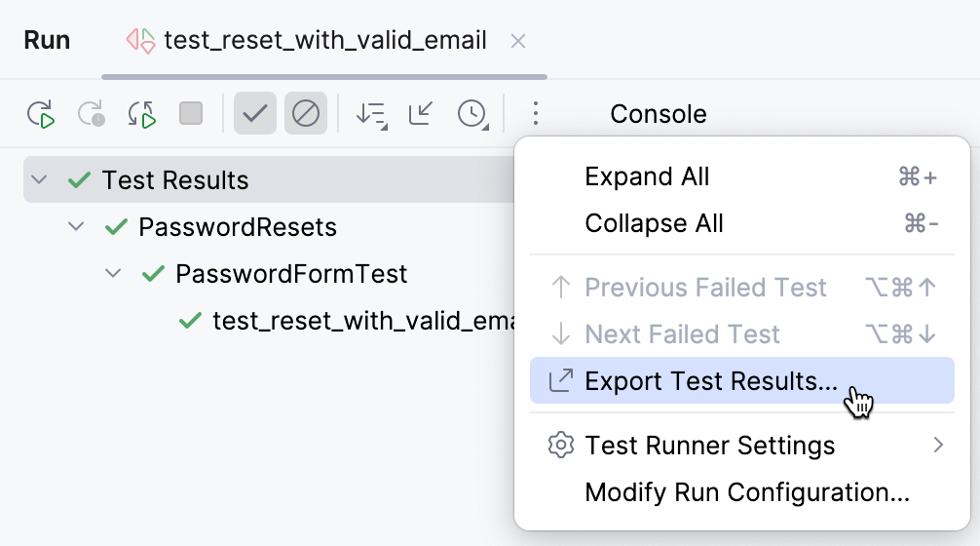Image resolution: width=980 pixels, height=546 pixels.
Task: Choose Collapse All menu item
Action: click(654, 223)
